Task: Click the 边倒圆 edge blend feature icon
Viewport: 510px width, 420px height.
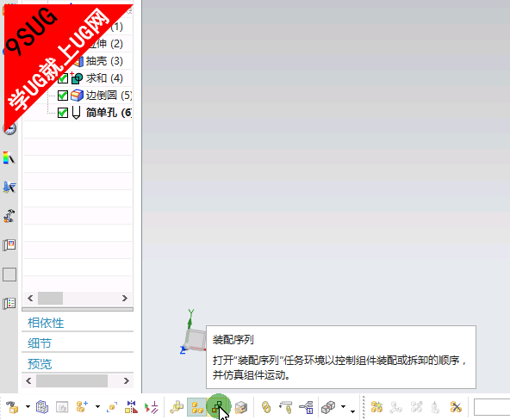Action: click(x=77, y=96)
